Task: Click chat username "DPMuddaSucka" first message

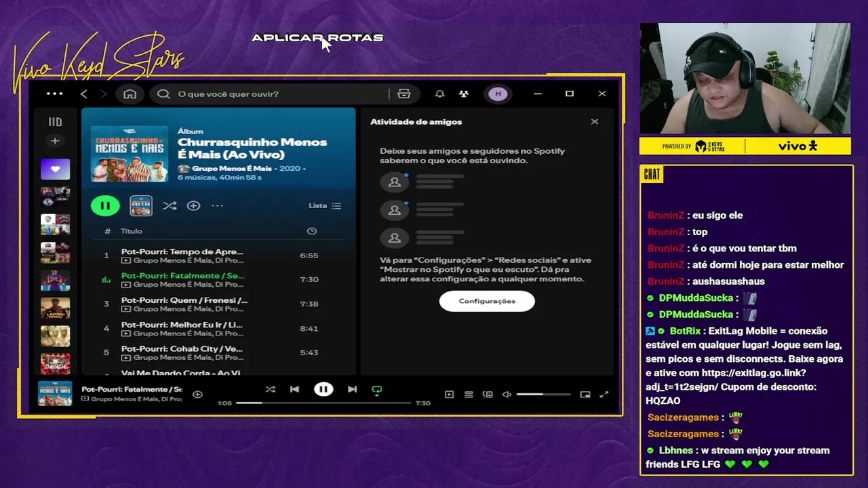Action: click(x=696, y=298)
